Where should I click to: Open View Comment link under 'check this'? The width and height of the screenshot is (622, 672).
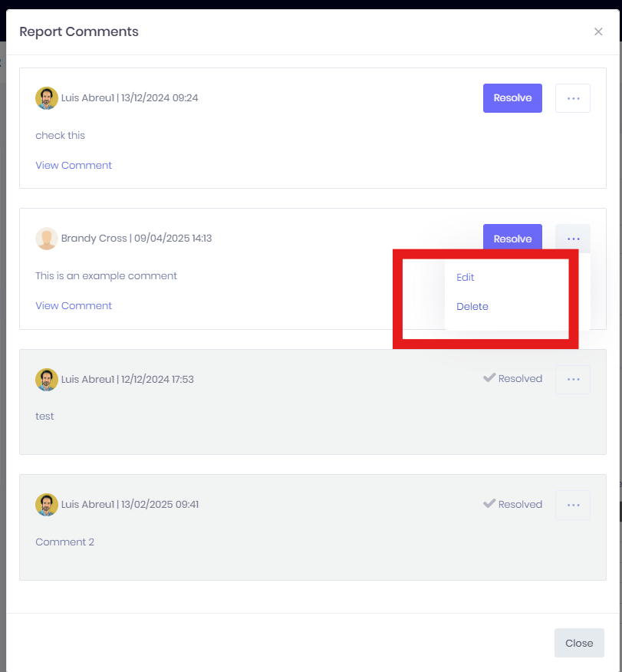pyautogui.click(x=74, y=166)
